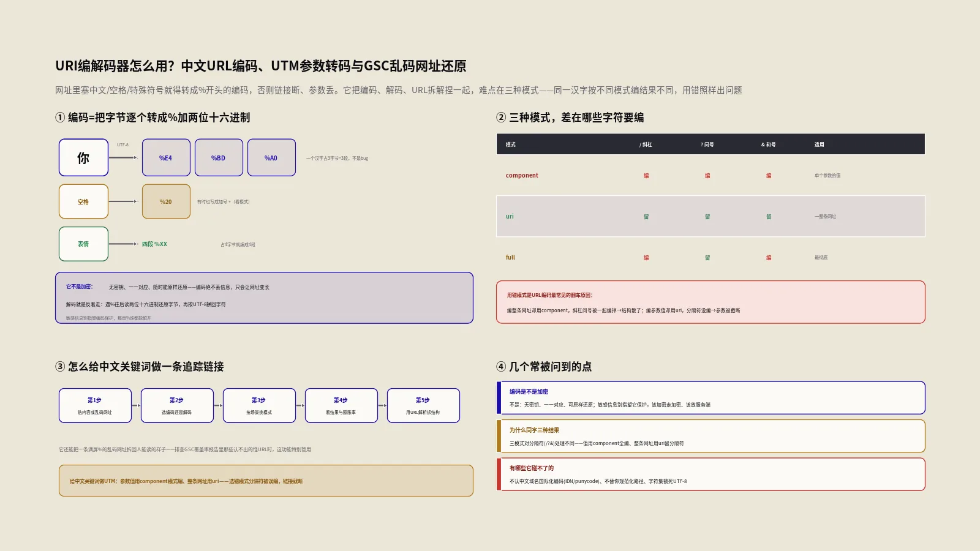Click the tan callout "给中文关键词做UTM"

(266, 481)
